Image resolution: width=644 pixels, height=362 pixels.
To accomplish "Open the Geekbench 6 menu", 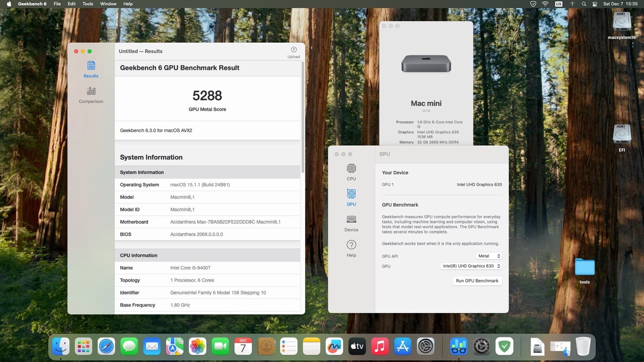I will tap(32, 4).
